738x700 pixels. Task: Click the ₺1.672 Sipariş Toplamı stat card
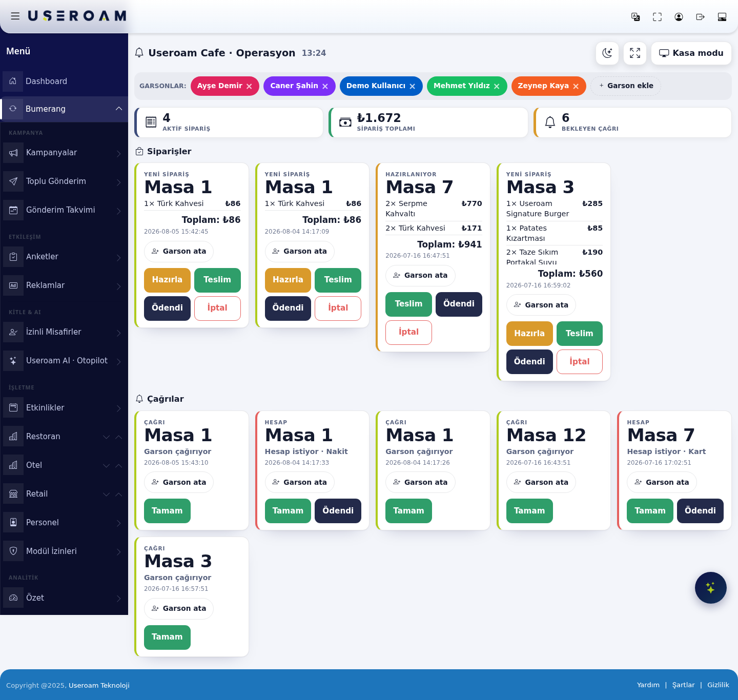point(428,122)
